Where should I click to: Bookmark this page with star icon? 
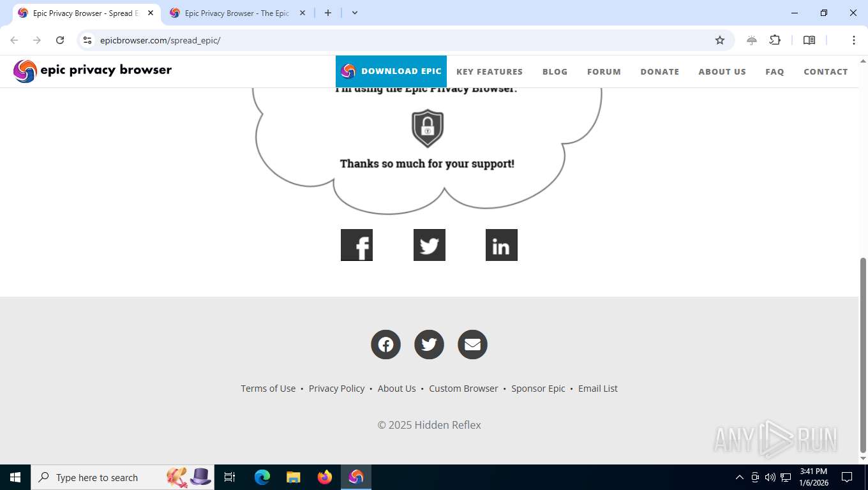(x=720, y=40)
